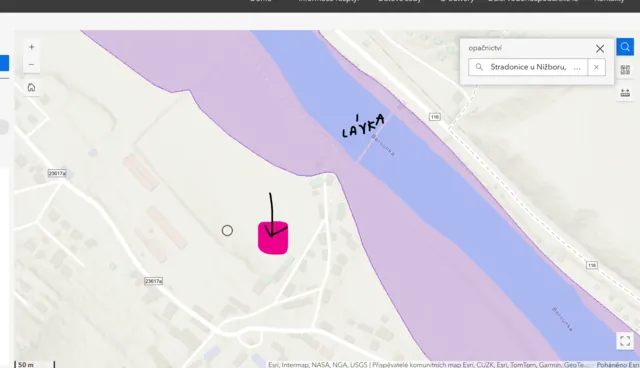Toggle the blue search widget button
This screenshot has width=640, height=368.
[625, 47]
